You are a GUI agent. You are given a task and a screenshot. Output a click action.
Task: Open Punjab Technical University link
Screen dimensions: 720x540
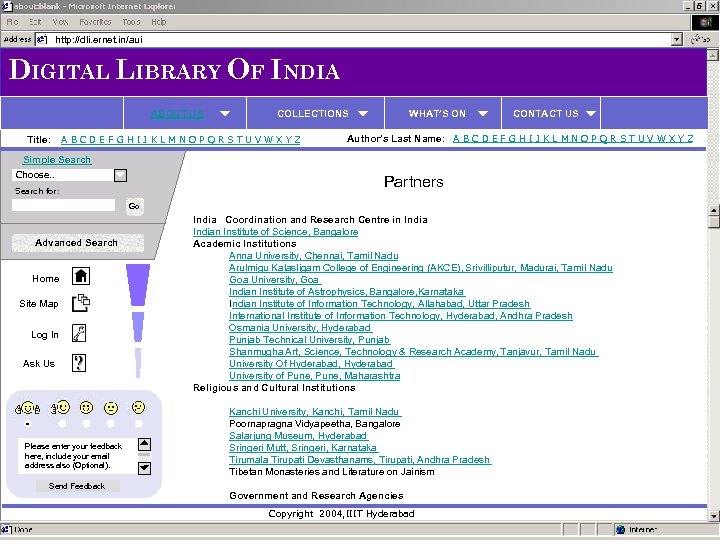click(309, 339)
